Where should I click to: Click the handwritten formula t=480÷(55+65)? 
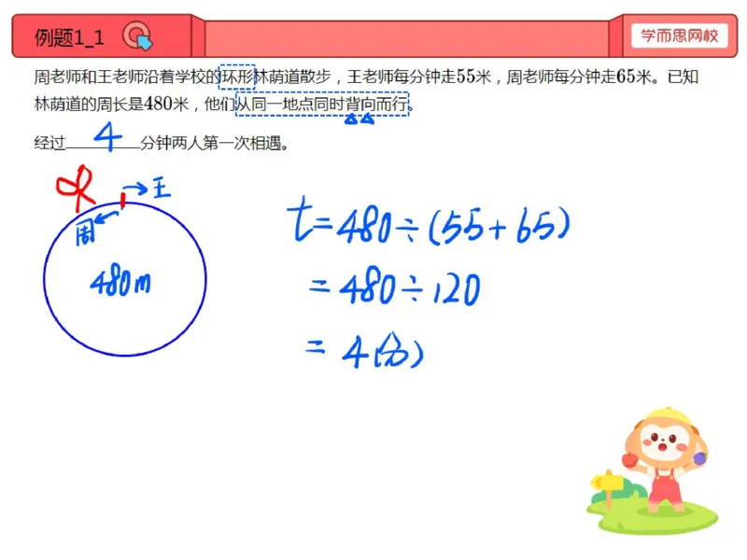pos(428,223)
